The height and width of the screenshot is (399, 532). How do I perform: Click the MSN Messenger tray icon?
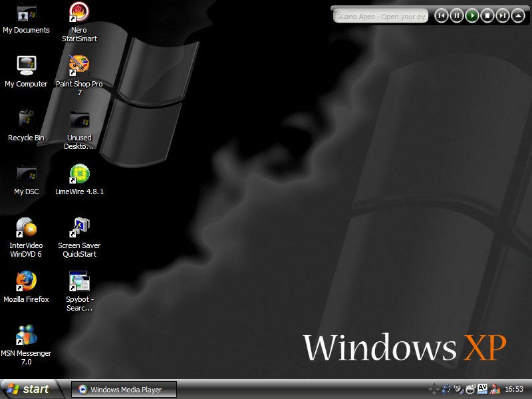tap(495, 389)
